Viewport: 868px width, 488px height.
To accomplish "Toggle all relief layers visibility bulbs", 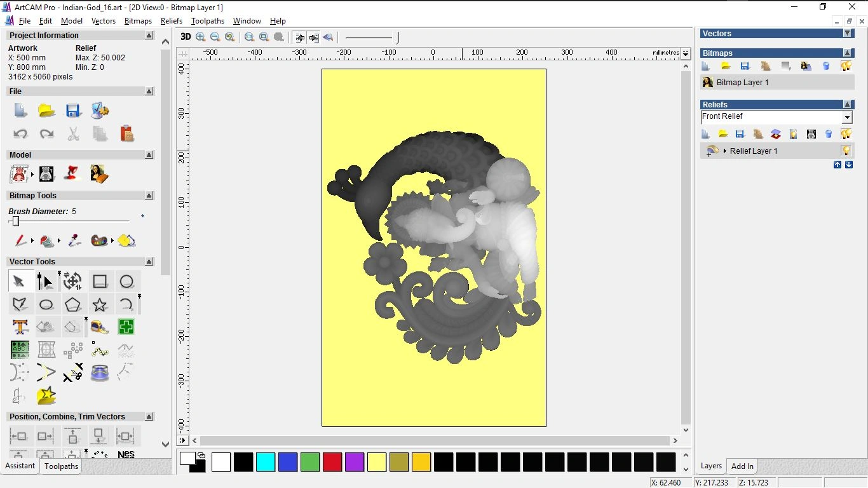I will pos(846,134).
